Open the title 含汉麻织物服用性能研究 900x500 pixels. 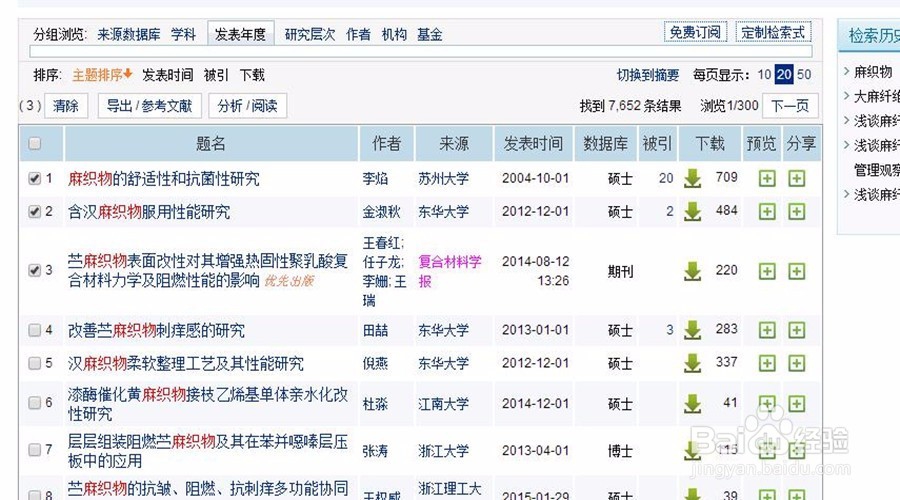pyautogui.click(x=149, y=212)
